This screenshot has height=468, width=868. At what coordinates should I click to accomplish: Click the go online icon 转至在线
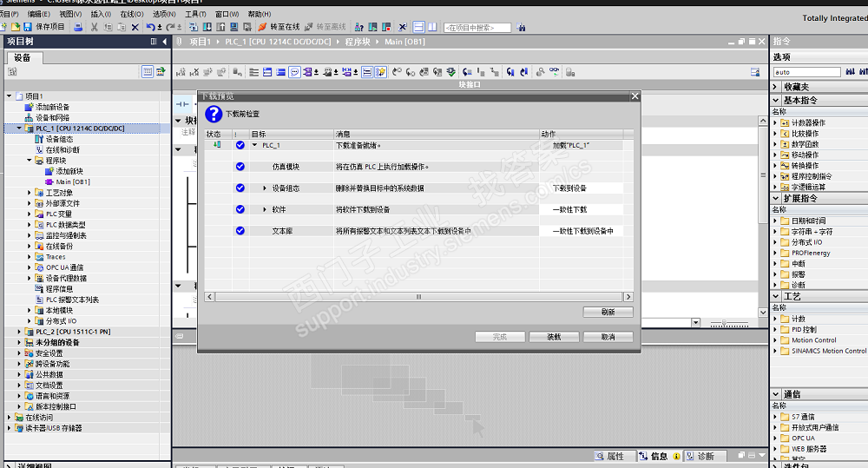point(262,27)
